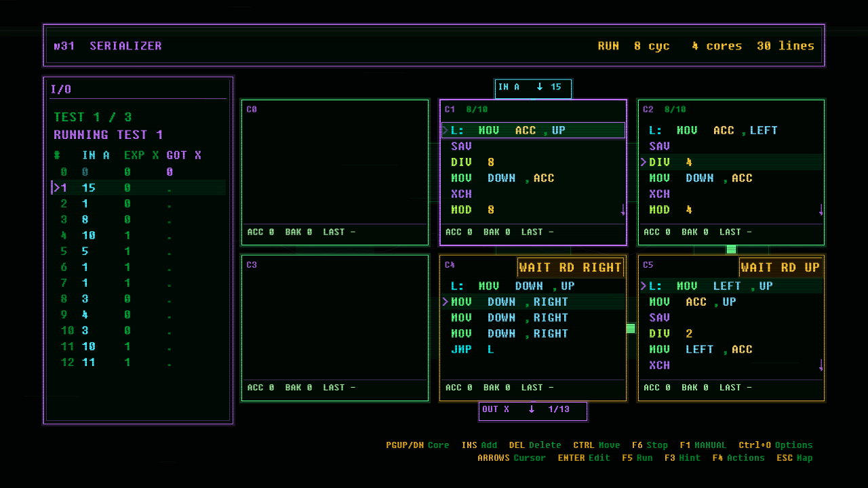868x488 pixels.
Task: Select XCH line in core C5
Action: pyautogui.click(x=731, y=365)
